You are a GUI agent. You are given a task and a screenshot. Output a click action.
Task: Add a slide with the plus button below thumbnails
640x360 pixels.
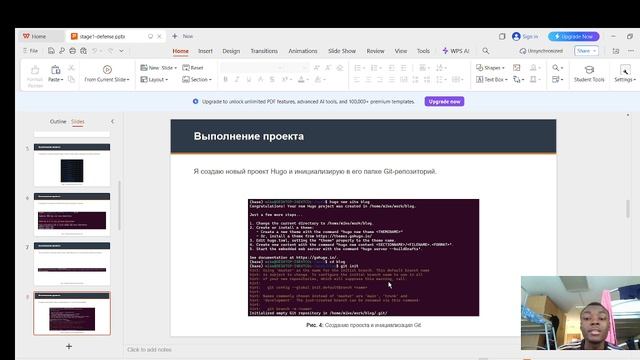(x=69, y=346)
